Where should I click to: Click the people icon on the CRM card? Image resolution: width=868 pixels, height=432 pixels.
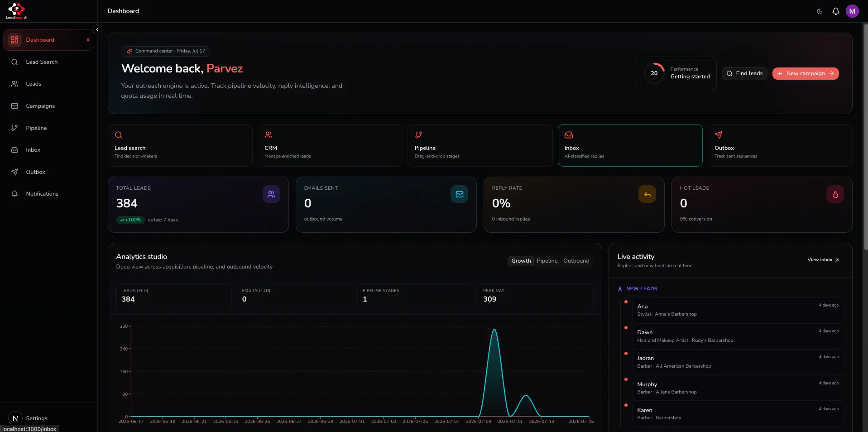click(x=269, y=135)
